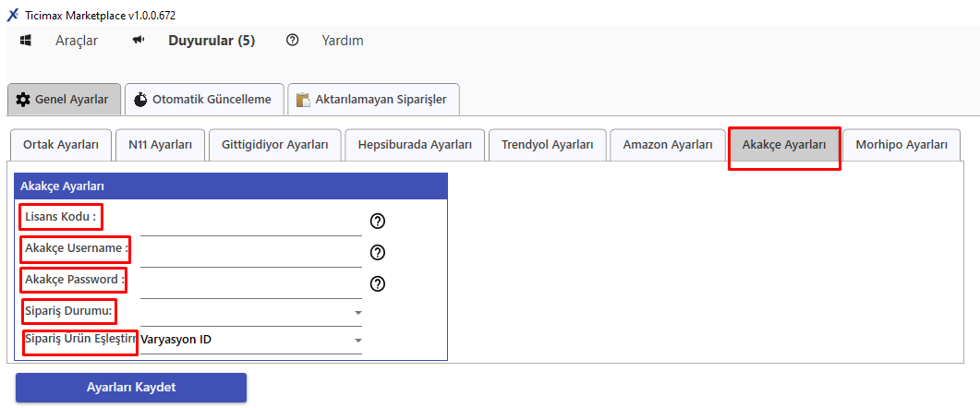Click the Ayarları Kaydet button
The height and width of the screenshot is (408, 980).
click(131, 388)
